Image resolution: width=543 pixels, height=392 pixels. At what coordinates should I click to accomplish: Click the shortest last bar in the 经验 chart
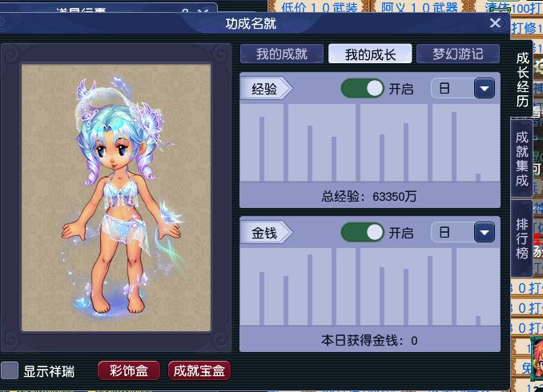click(x=478, y=177)
